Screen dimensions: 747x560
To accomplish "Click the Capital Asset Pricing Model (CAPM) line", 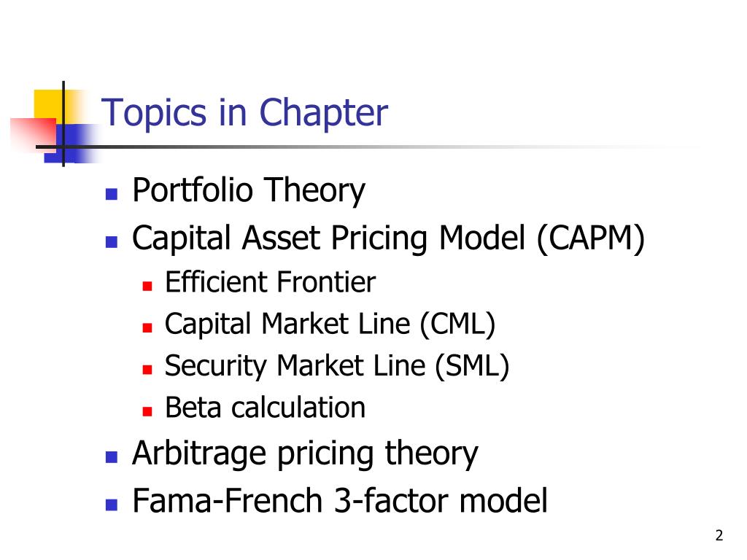I will (388, 238).
